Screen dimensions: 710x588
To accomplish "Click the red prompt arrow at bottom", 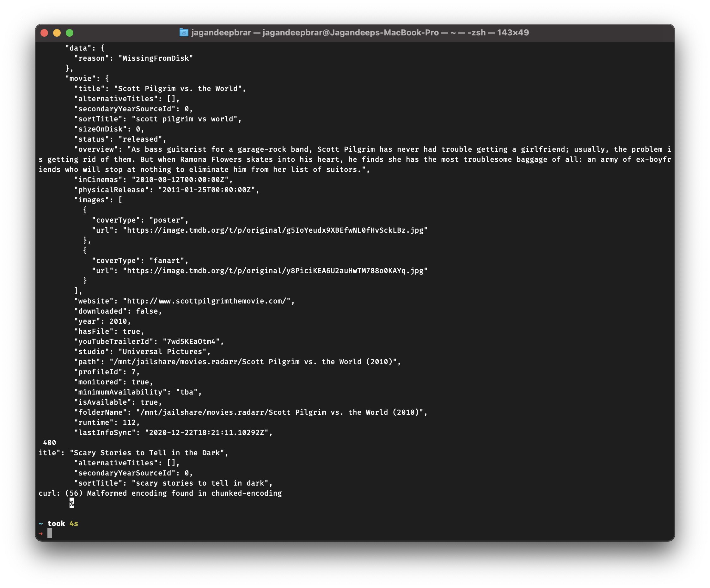I will pyautogui.click(x=40, y=533).
